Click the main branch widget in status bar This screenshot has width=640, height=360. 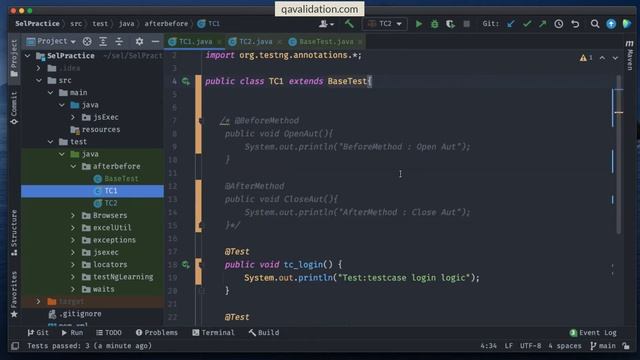pos(602,346)
